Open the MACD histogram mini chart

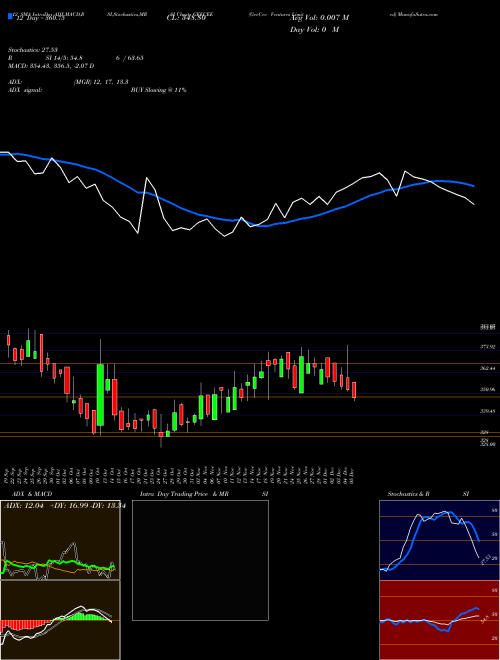tap(60, 620)
